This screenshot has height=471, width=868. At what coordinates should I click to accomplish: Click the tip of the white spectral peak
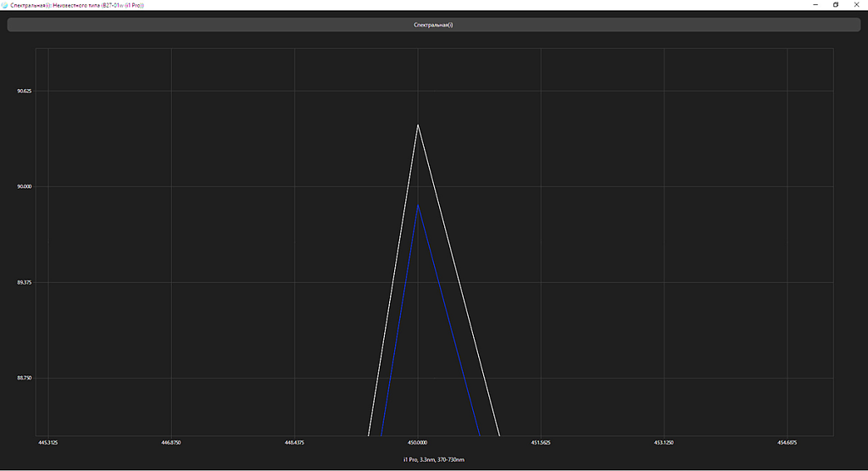click(x=418, y=125)
